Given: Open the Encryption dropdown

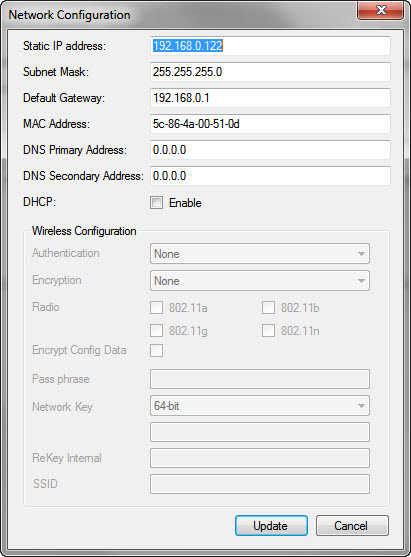Looking at the screenshot, I should tap(260, 281).
